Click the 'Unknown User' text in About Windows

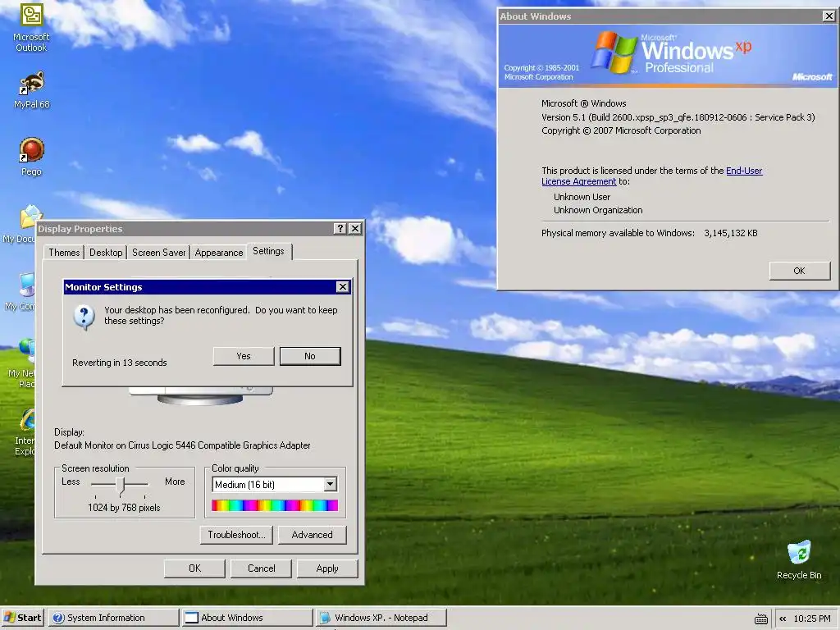(582, 197)
